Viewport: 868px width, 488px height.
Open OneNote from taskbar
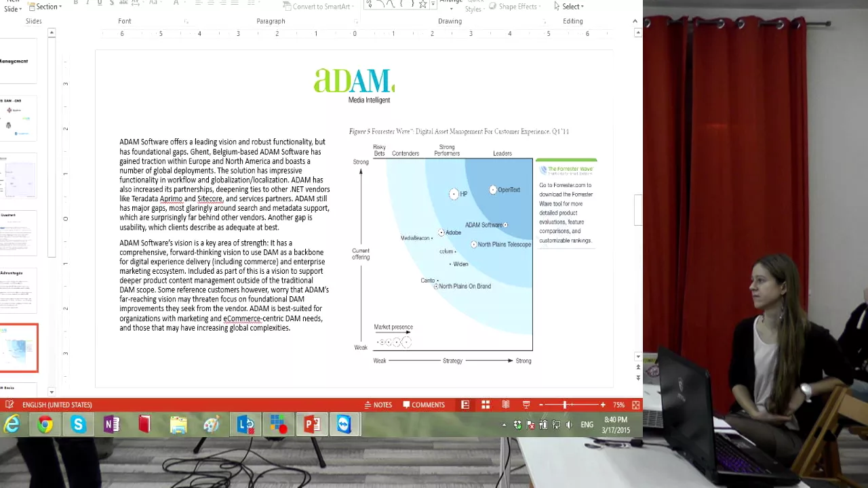(x=112, y=425)
